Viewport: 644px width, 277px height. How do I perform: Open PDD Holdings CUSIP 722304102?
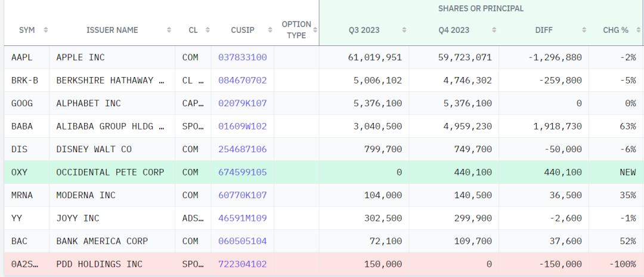(x=242, y=264)
